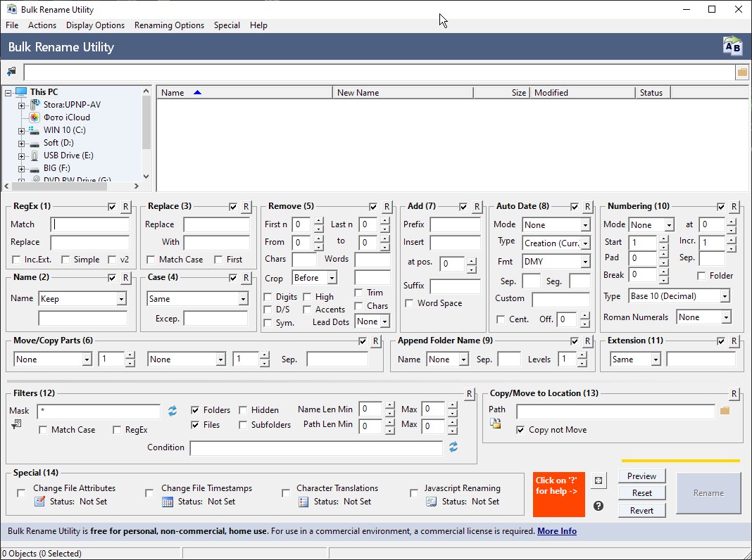The width and height of the screenshot is (752, 560).
Task: Reset Copy/Move to Location (13) with R
Action: (734, 394)
